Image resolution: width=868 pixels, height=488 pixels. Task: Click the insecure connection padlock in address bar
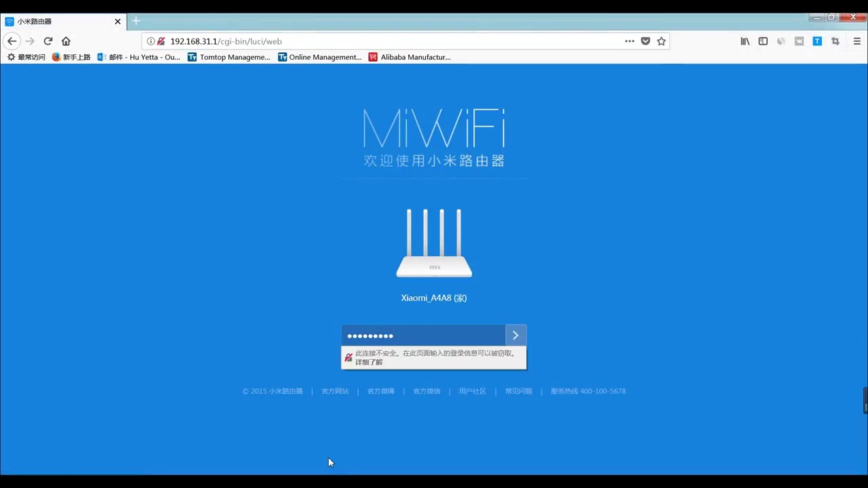161,41
